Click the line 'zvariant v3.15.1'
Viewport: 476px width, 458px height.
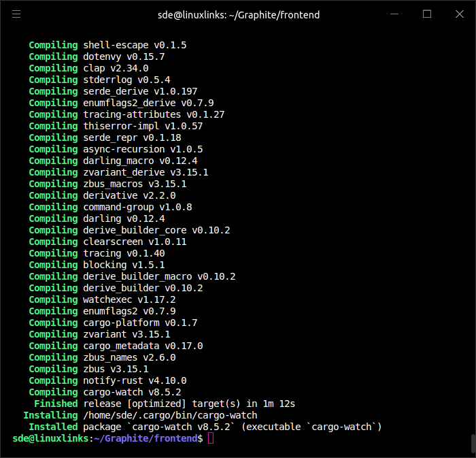pyautogui.click(x=126, y=334)
